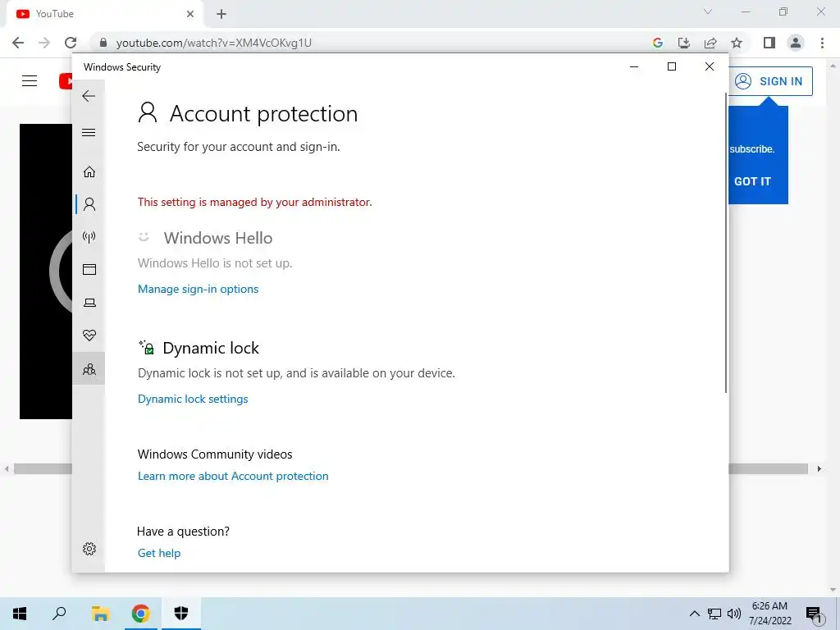Open YouTube guide hamburger menu

pyautogui.click(x=30, y=81)
